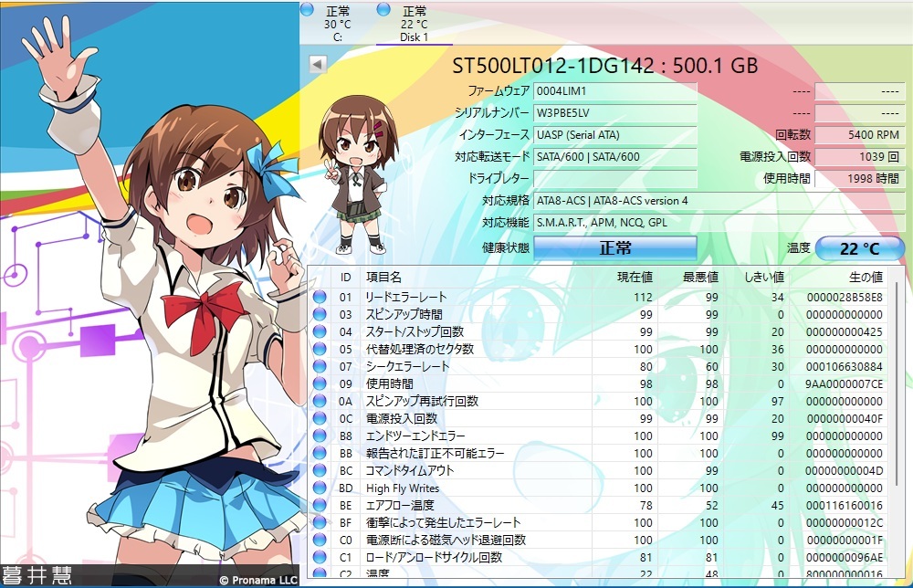
Task: Click the transfer mode field SATA/600
Action: [614, 157]
